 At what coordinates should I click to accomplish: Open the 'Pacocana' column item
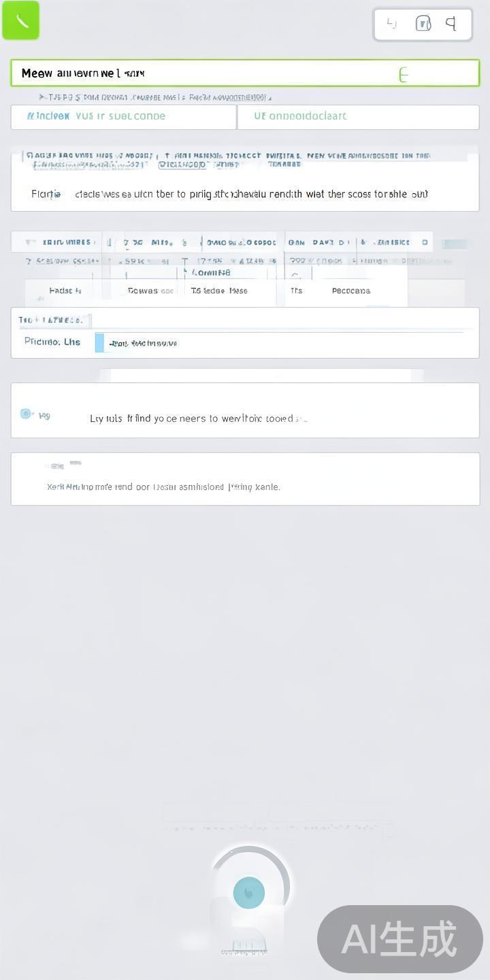tap(351, 291)
